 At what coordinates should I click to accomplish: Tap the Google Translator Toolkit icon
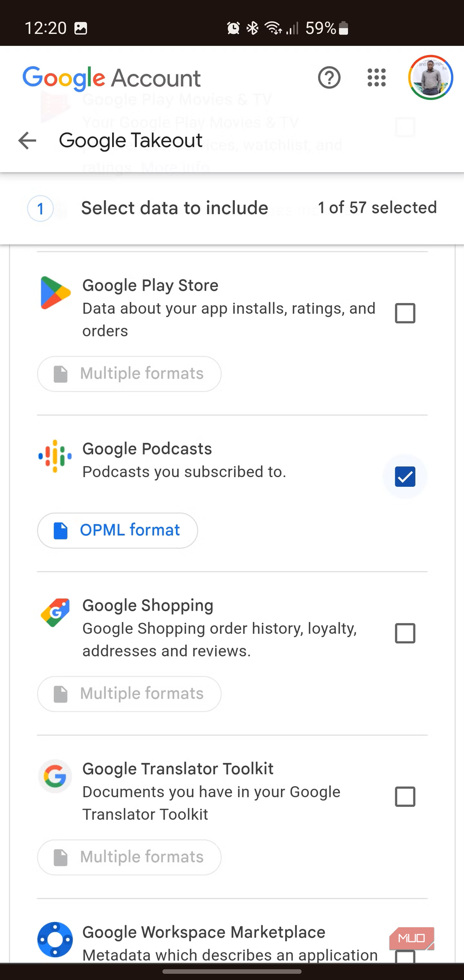point(55,776)
